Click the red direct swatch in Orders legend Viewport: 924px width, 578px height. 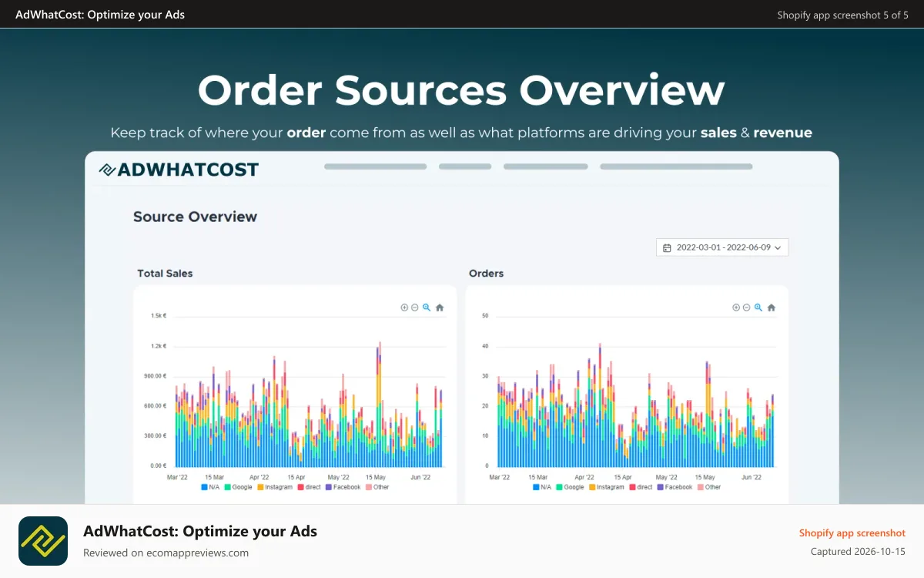[x=632, y=487]
